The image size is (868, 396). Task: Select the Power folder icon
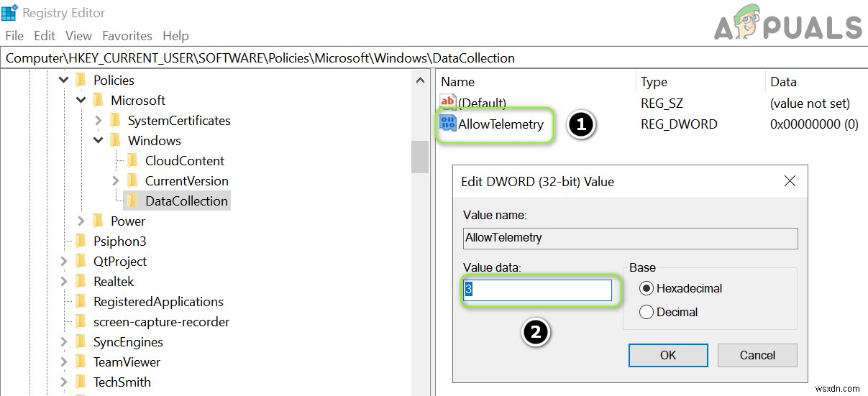pyautogui.click(x=98, y=221)
